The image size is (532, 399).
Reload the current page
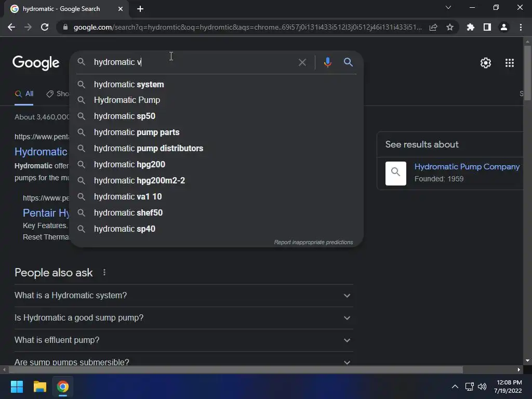(x=45, y=27)
